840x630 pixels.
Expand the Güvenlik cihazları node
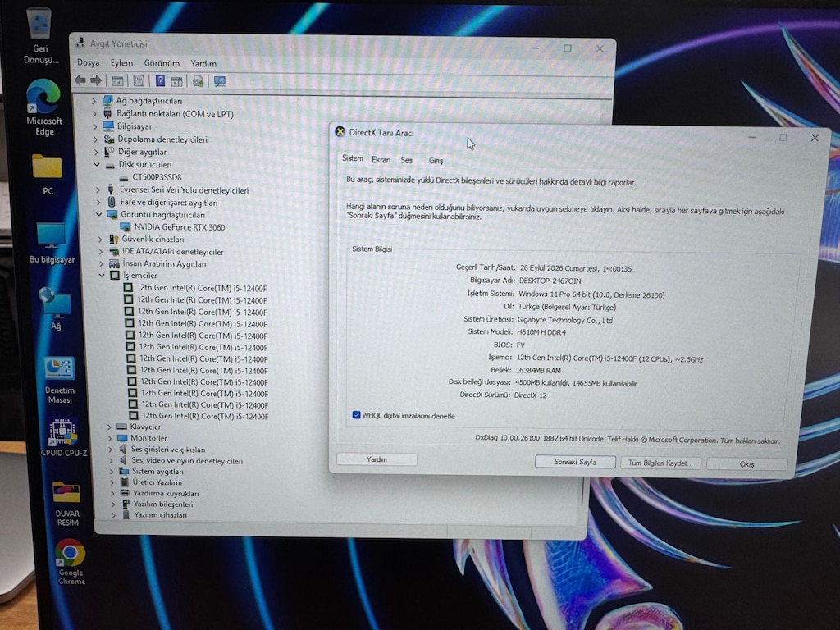pyautogui.click(x=99, y=239)
